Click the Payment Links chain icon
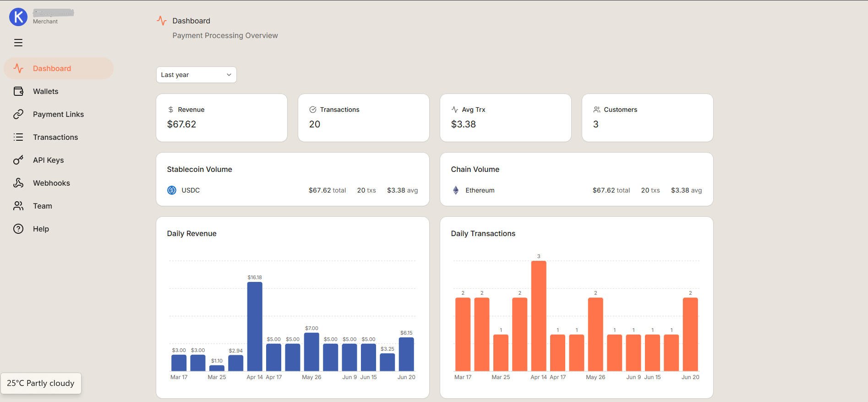Image resolution: width=868 pixels, height=402 pixels. [x=18, y=114]
